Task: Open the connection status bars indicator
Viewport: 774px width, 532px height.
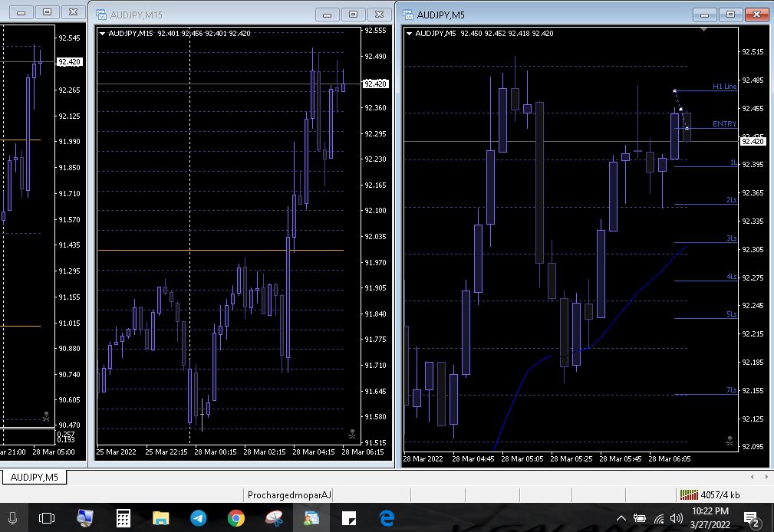Action: point(689,494)
